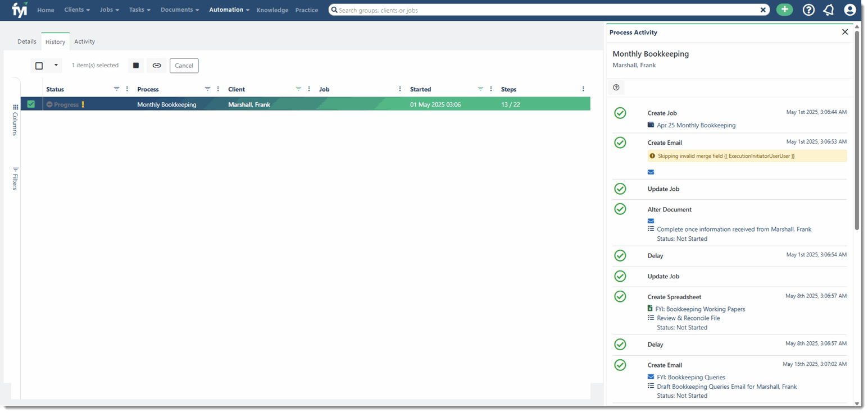The width and height of the screenshot is (868, 413).
Task: Close the Process Activity panel
Action: [845, 32]
